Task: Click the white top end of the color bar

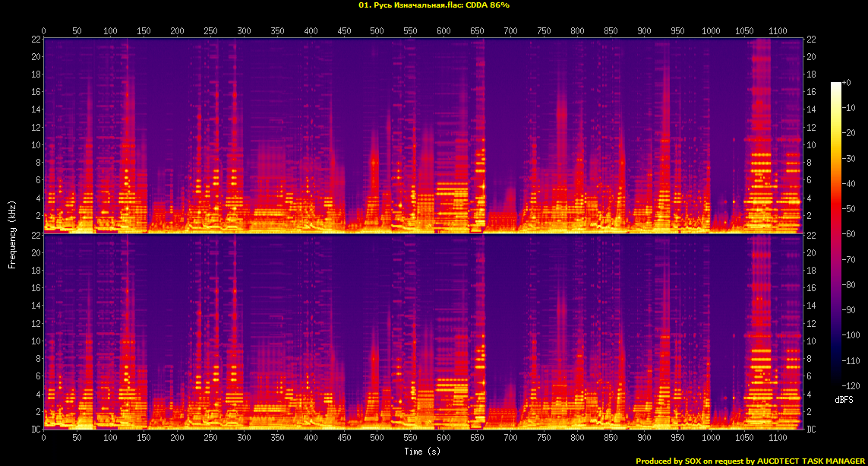Action: 836,84
